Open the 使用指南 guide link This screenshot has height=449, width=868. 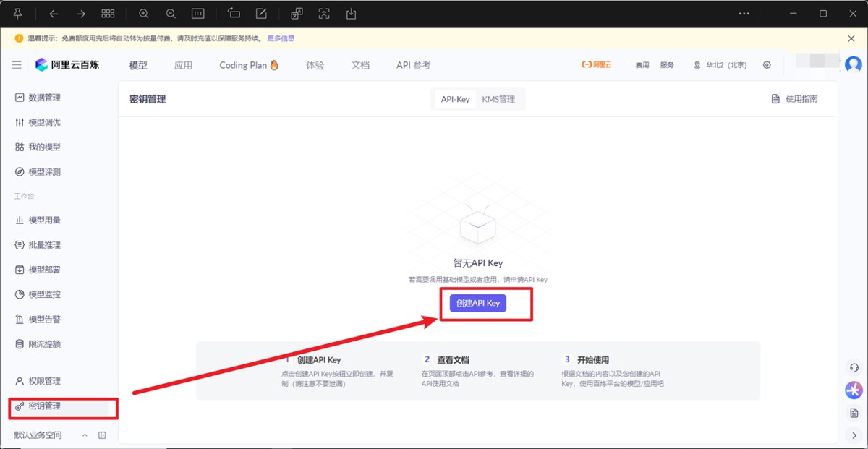[x=795, y=99]
